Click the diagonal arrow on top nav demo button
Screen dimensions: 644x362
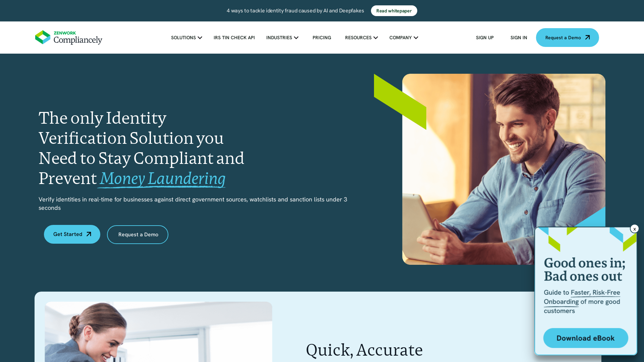587,37
